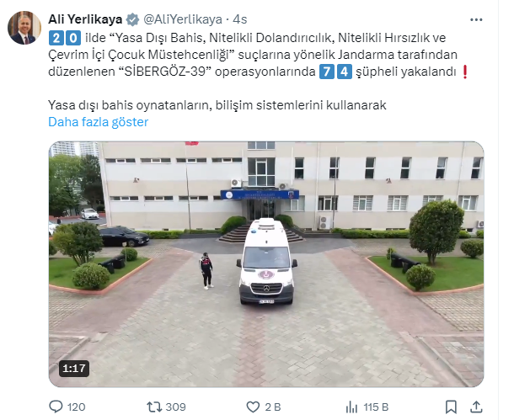The height and width of the screenshot is (420, 514).
Task: Click the 115 B views count
Action: [376, 407]
